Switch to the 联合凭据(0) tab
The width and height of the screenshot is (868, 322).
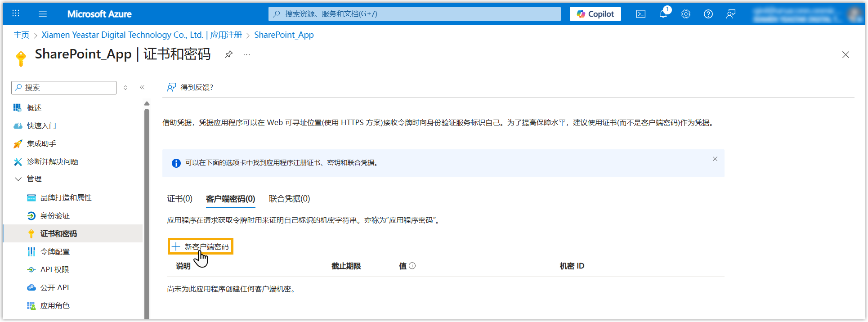(289, 199)
